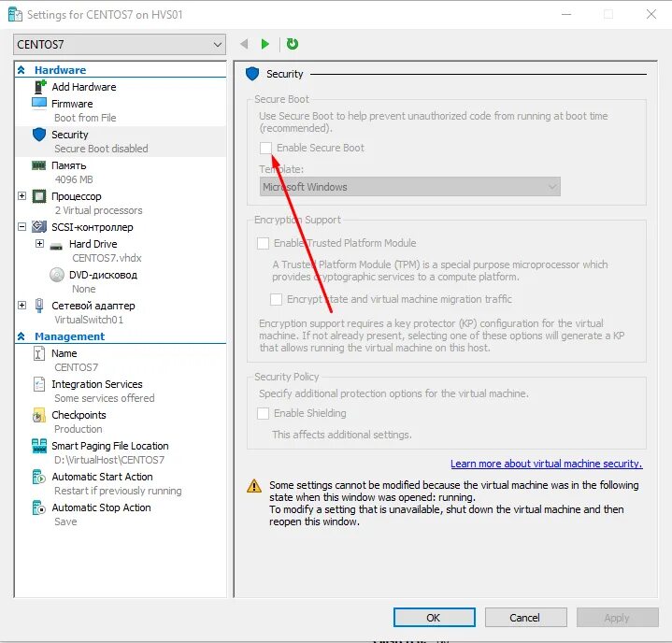Screen dimensions: 672x643
Task: Select Checkpoints settings item
Action: (79, 415)
